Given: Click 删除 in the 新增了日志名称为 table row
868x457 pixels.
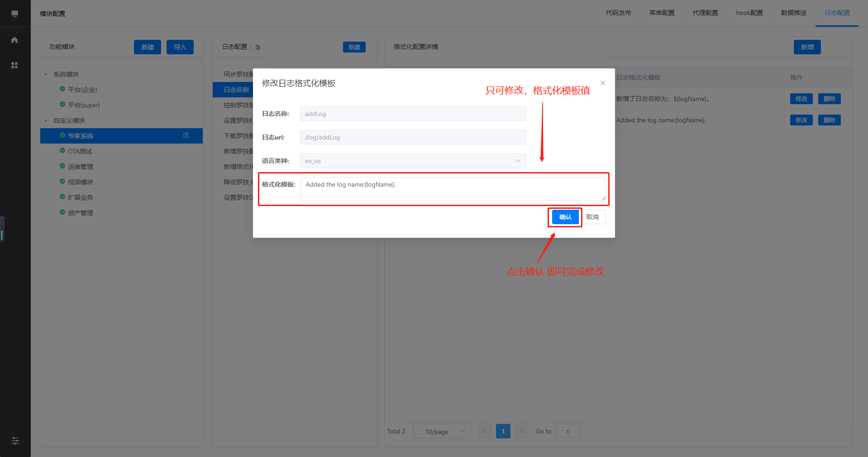Looking at the screenshot, I should coord(830,99).
